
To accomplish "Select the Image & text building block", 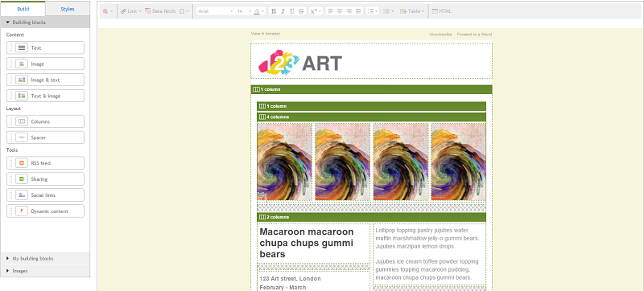I will [x=46, y=80].
